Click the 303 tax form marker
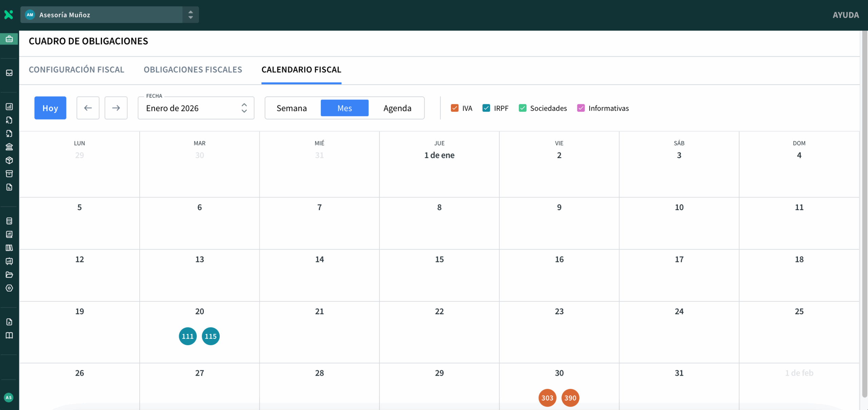 [x=547, y=398]
